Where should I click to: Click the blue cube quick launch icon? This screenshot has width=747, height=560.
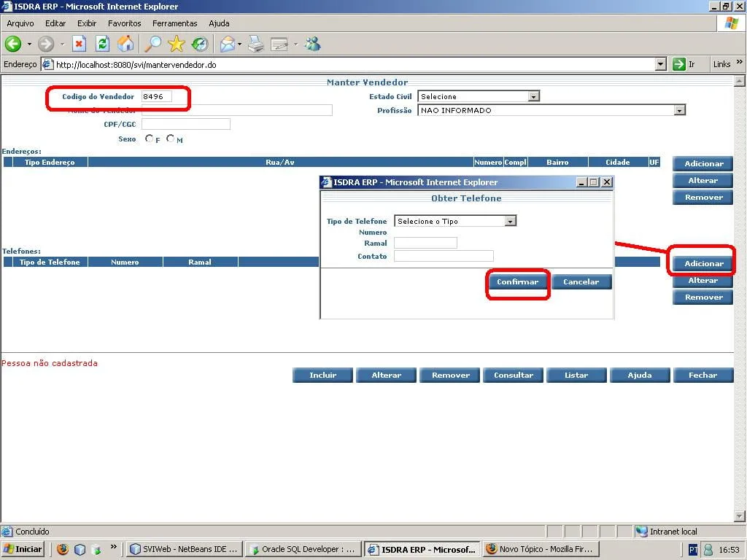point(80,549)
